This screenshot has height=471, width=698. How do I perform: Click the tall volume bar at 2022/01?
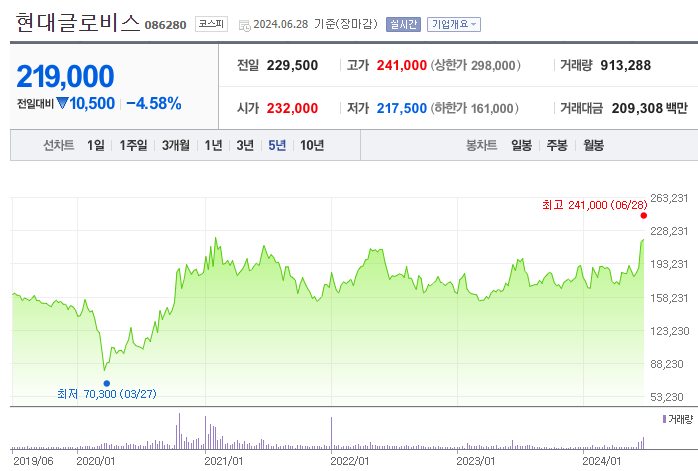(331, 433)
